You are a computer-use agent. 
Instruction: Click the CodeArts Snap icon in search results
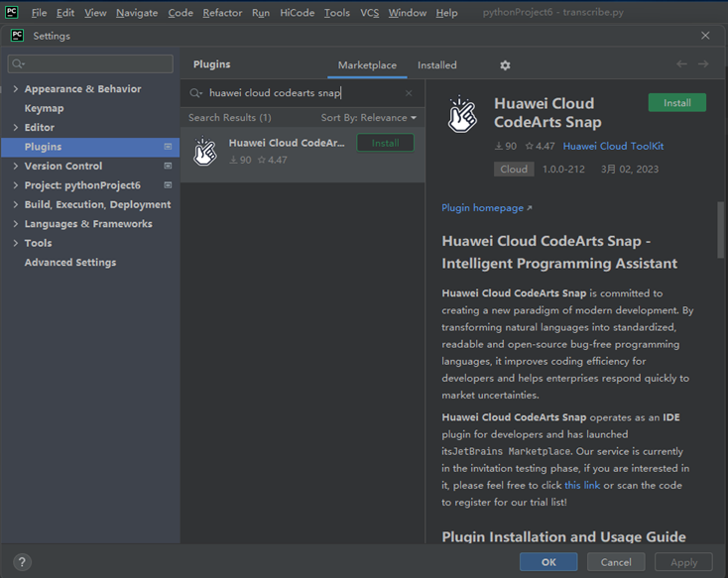205,151
